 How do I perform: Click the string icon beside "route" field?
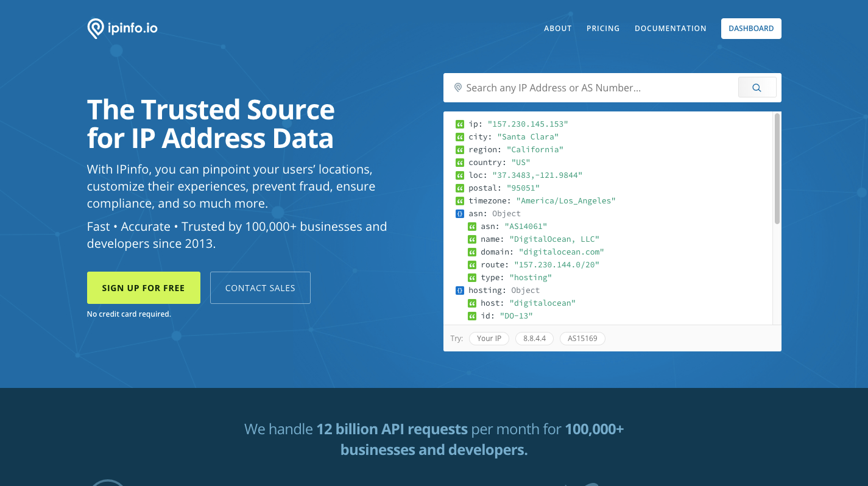click(x=472, y=265)
